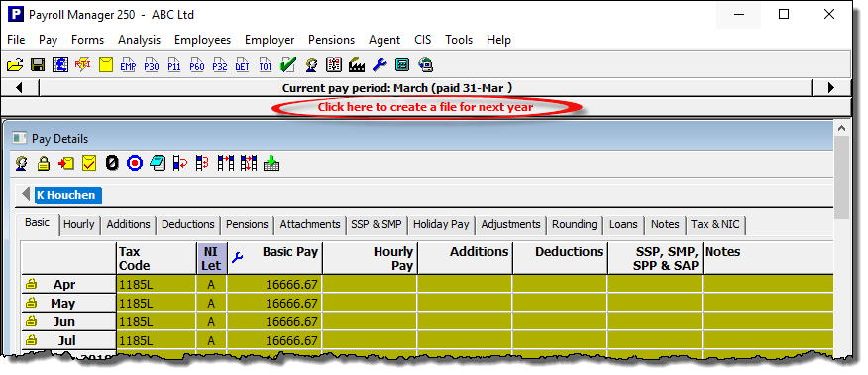Viewport: 868px width, 375px height.
Task: Click the black zero icon
Action: click(x=112, y=163)
